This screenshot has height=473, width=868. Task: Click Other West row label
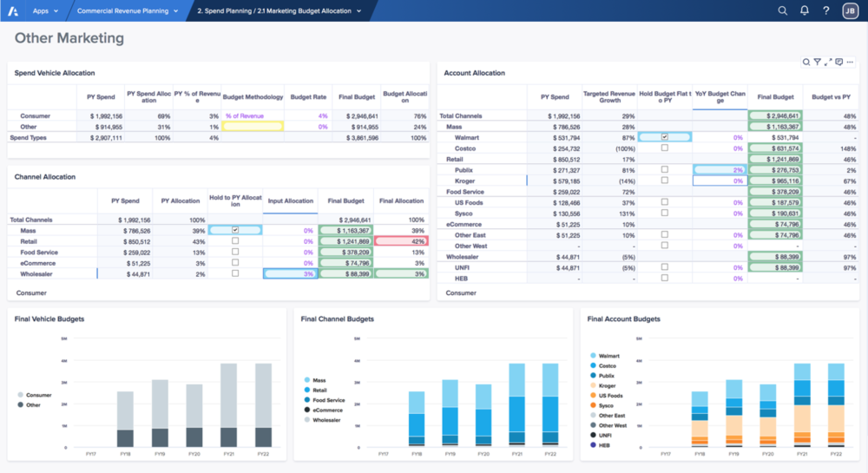click(471, 246)
